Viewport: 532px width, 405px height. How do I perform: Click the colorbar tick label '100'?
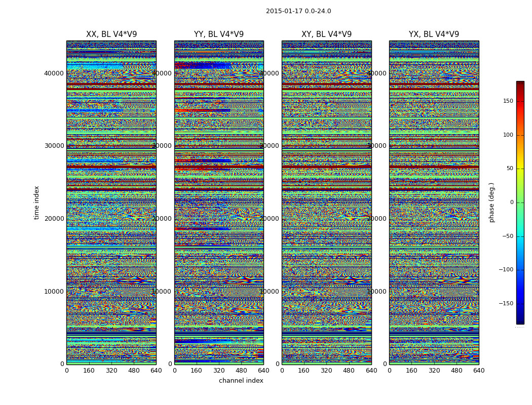[x=508, y=135]
